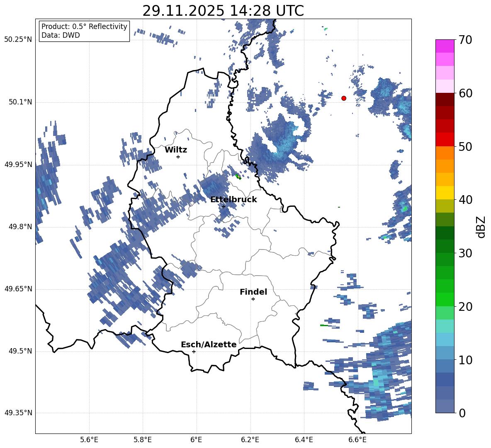Image resolution: width=491 pixels, height=448 pixels.
Task: Click the Data: DWD text
Action: pyautogui.click(x=61, y=35)
